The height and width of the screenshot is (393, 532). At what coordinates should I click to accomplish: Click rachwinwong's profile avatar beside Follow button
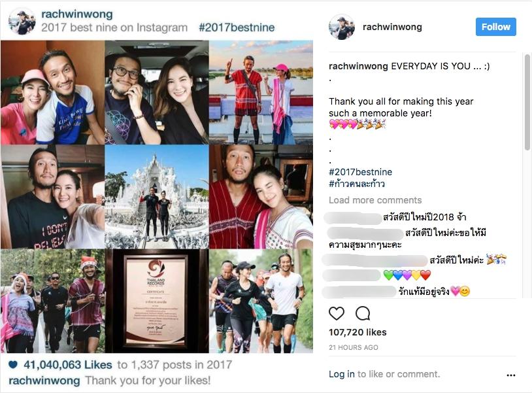[342, 27]
